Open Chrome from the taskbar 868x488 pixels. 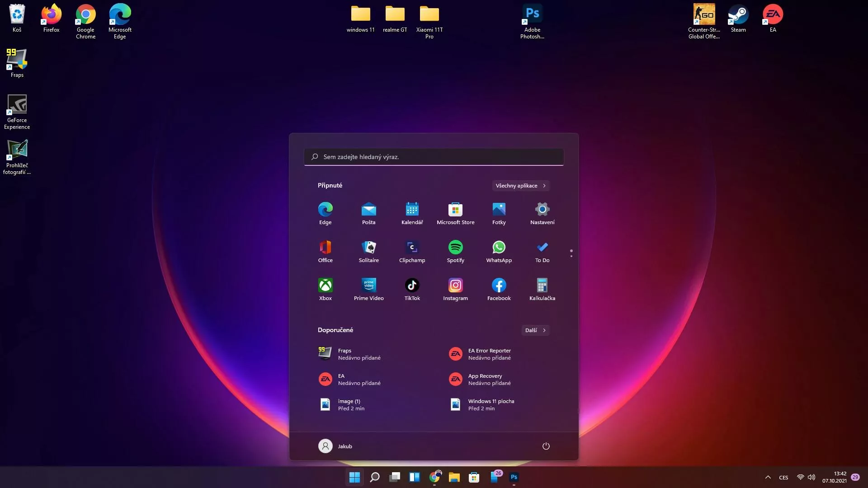(434, 477)
